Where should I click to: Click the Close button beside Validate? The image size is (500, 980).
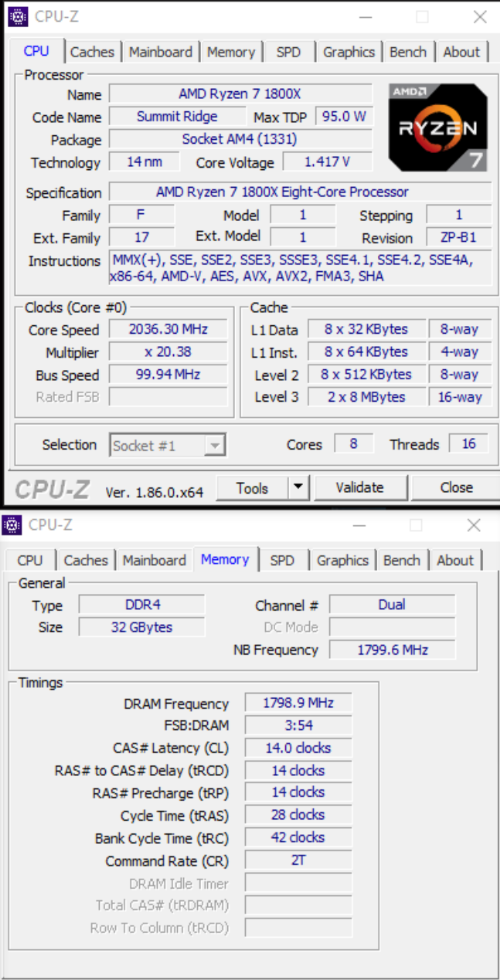(x=456, y=487)
